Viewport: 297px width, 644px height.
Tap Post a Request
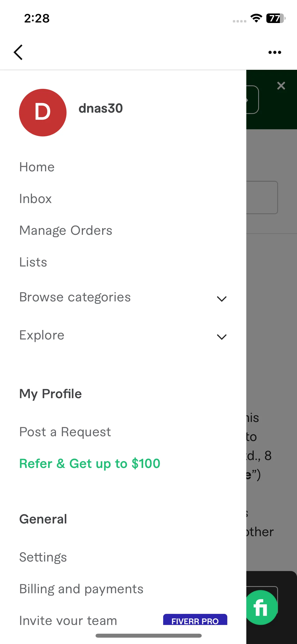tap(65, 432)
